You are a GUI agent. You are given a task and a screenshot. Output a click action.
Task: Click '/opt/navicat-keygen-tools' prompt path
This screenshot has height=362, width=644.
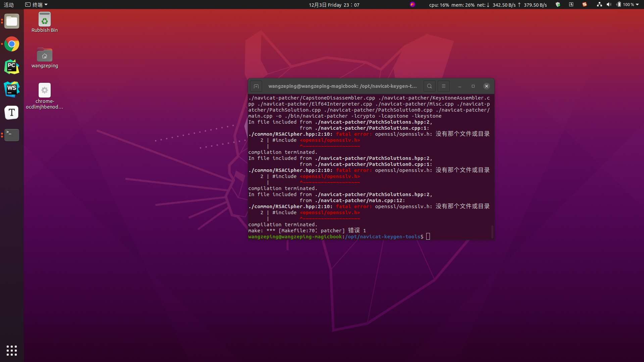383,237
